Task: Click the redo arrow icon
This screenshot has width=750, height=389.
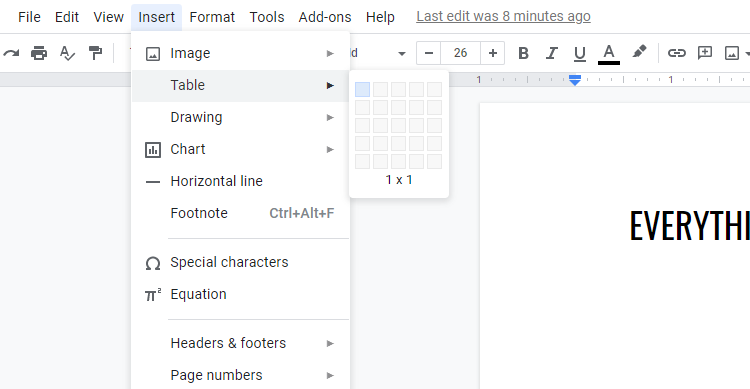Action: (x=11, y=53)
